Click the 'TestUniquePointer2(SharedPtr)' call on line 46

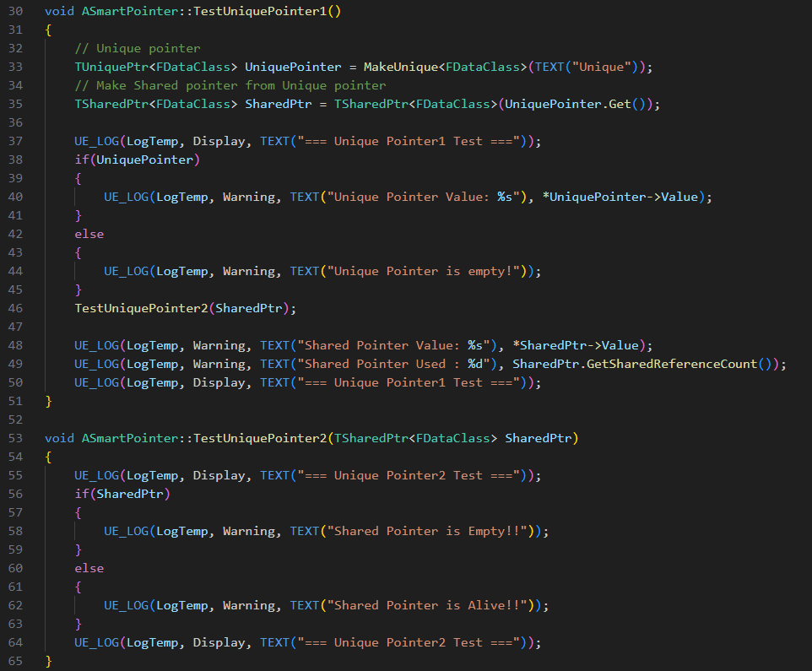(181, 309)
